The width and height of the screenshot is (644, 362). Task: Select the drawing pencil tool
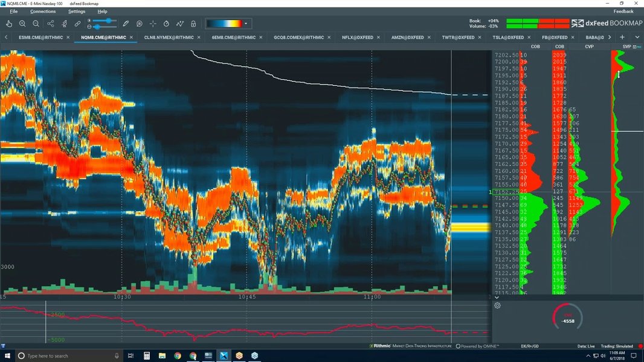126,23
